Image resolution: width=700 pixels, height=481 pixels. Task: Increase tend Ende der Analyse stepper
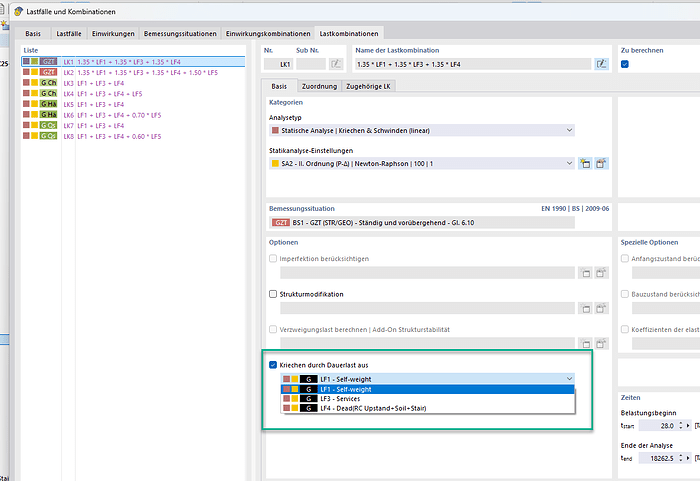[680, 456]
